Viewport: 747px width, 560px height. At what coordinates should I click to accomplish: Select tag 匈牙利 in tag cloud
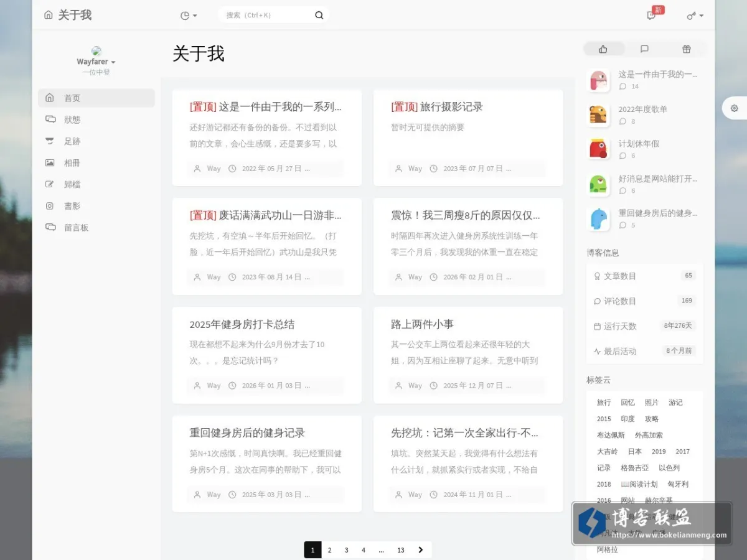coord(678,484)
